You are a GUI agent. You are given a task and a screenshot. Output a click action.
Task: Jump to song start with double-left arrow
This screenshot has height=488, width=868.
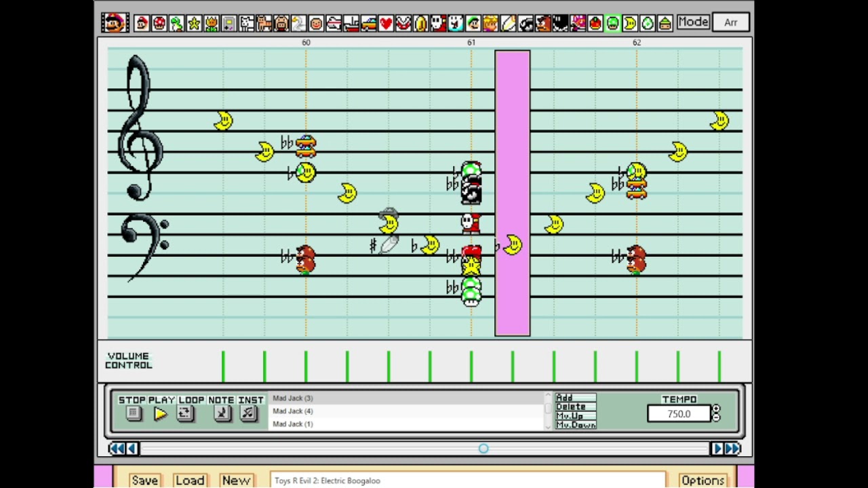tap(117, 449)
